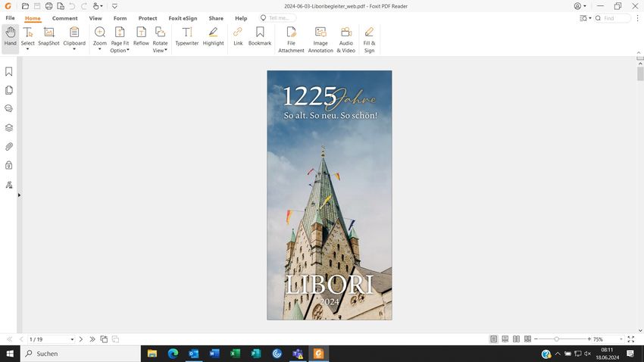Open the Layers side panel

tap(8, 128)
